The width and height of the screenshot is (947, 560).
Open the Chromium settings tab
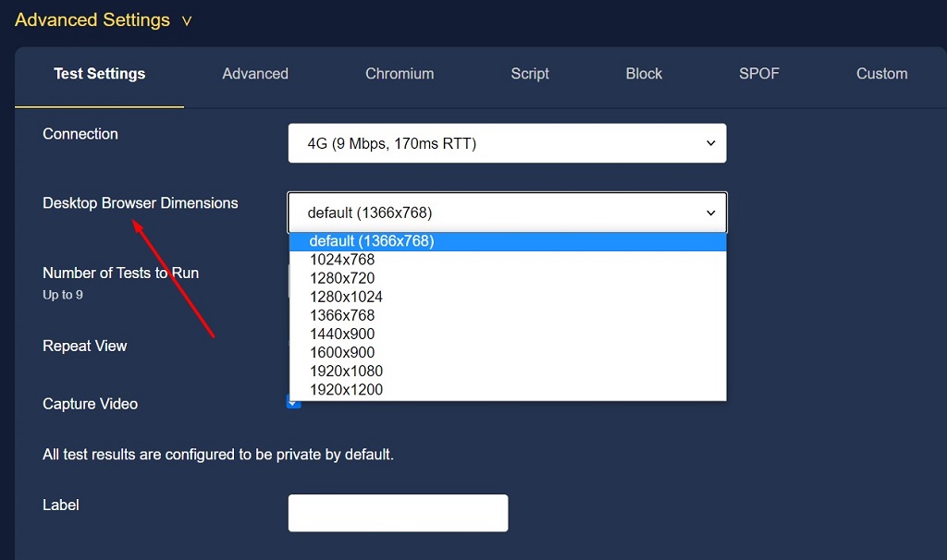[x=399, y=74]
